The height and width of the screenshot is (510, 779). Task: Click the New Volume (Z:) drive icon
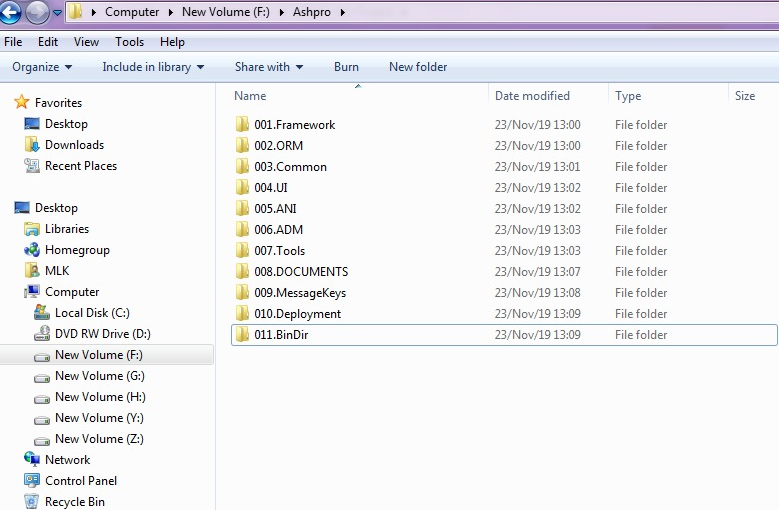pos(42,440)
